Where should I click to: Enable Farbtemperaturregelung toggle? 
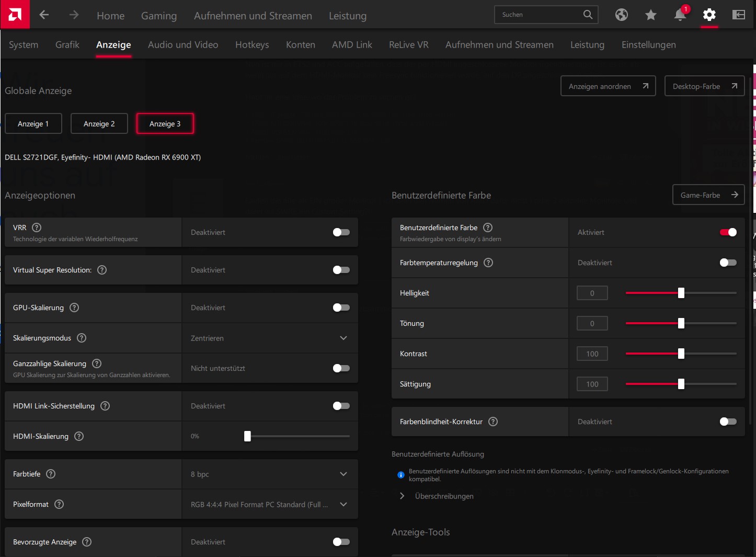tap(728, 263)
